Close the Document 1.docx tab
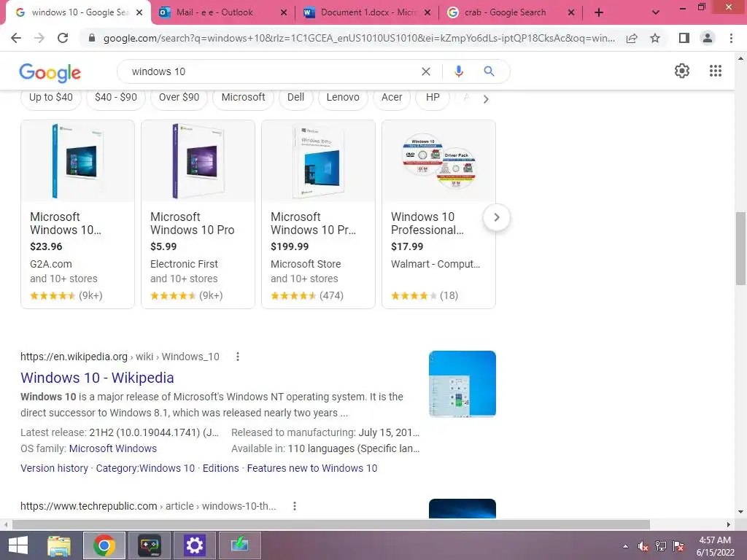This screenshot has height=560, width=747. (x=427, y=13)
